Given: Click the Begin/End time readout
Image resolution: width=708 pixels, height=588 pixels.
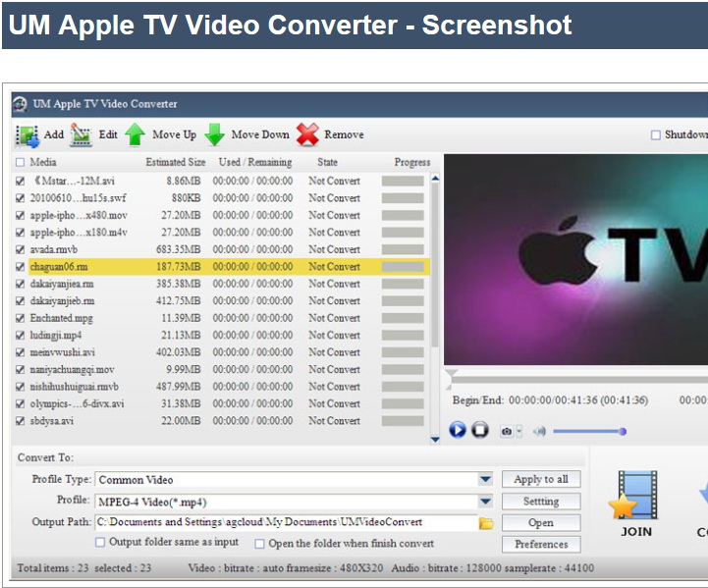Looking at the screenshot, I should coord(551,401).
